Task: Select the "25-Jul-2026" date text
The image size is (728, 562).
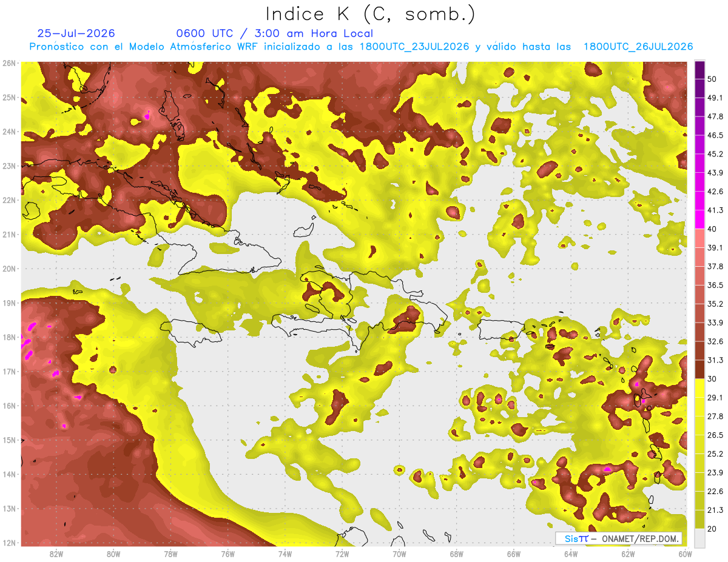Action: [x=76, y=33]
